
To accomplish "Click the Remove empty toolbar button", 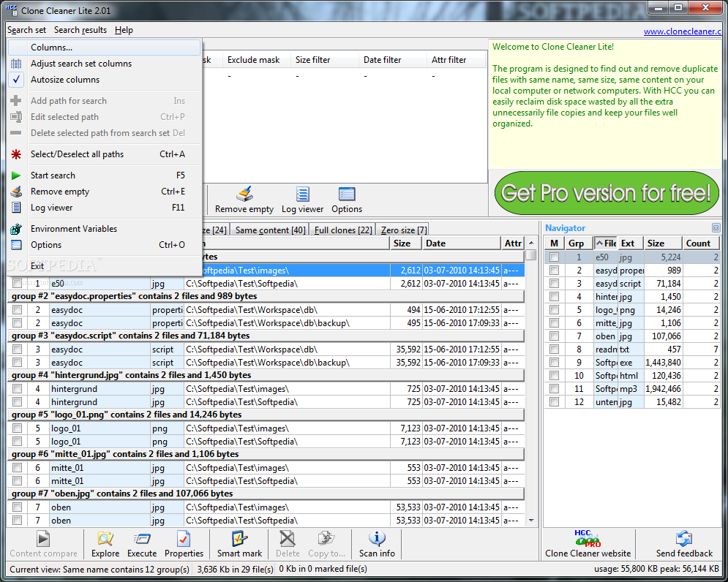I will point(244,200).
